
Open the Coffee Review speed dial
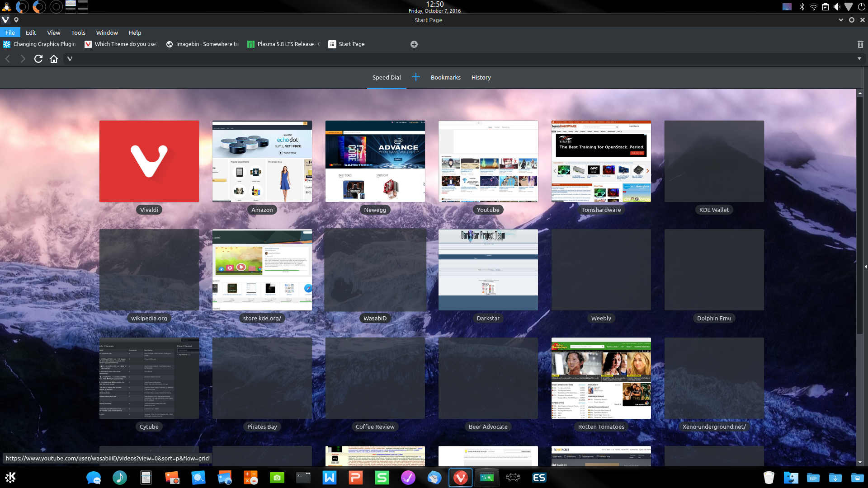(375, 378)
